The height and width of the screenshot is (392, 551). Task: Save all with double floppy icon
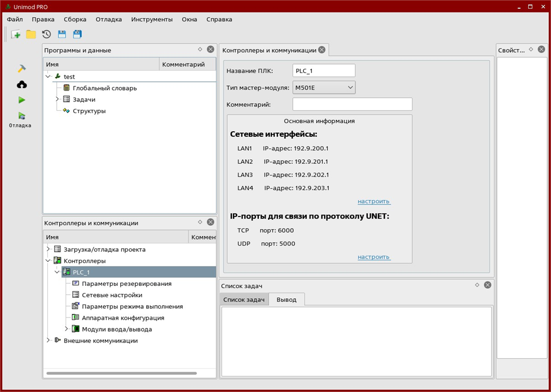click(x=77, y=34)
